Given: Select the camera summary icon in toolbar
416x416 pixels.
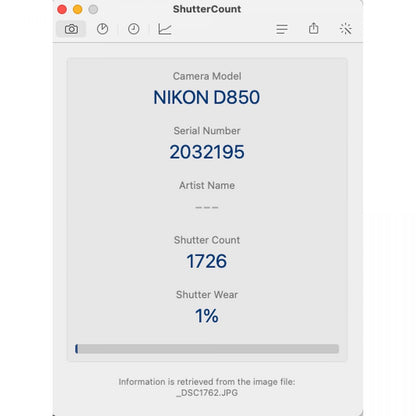Looking at the screenshot, I should (x=71, y=29).
